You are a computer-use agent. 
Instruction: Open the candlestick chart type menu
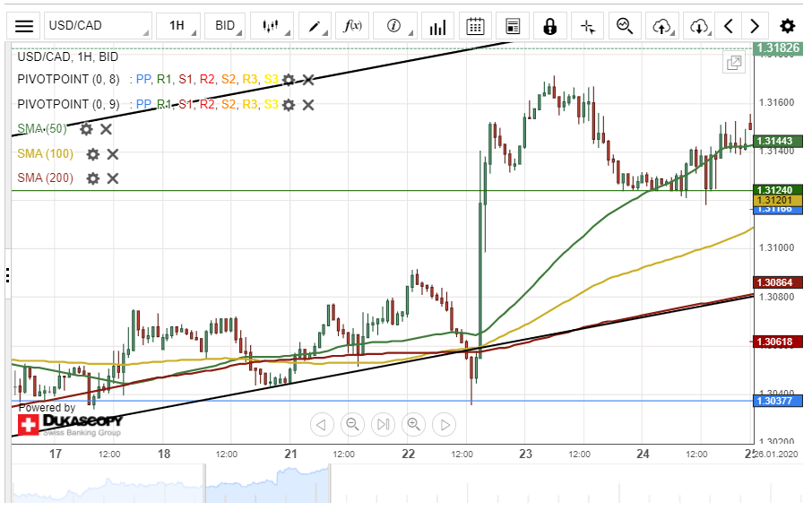pyautogui.click(x=271, y=26)
